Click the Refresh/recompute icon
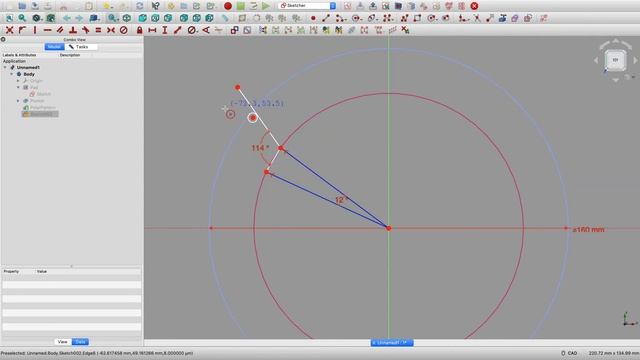Image resolution: width=640 pixels, height=360 pixels. pos(140,6)
